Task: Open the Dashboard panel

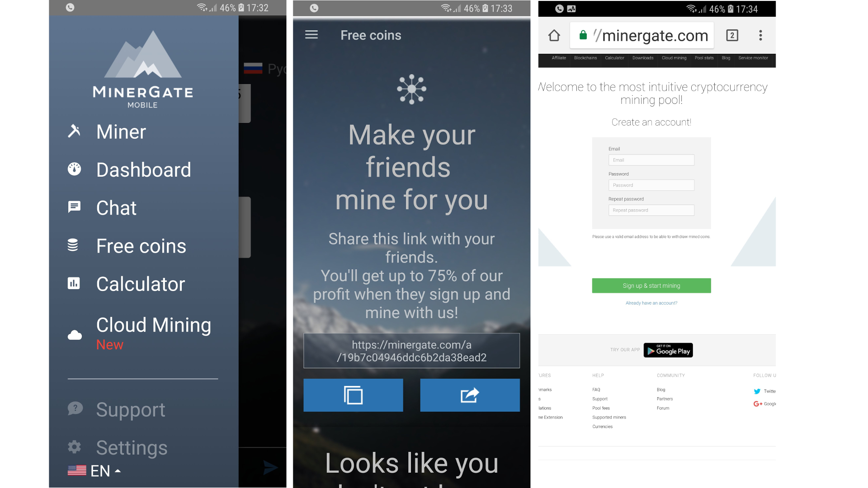Action: tap(143, 170)
